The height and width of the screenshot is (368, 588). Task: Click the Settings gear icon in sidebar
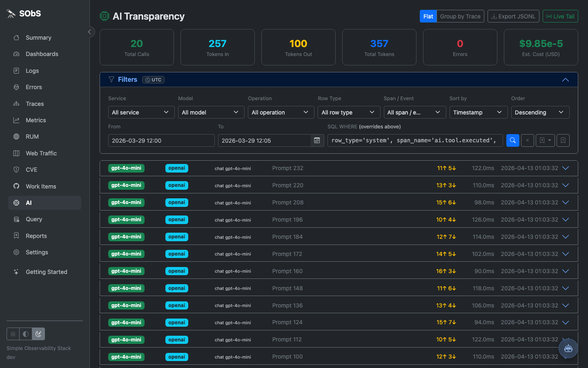[16, 252]
